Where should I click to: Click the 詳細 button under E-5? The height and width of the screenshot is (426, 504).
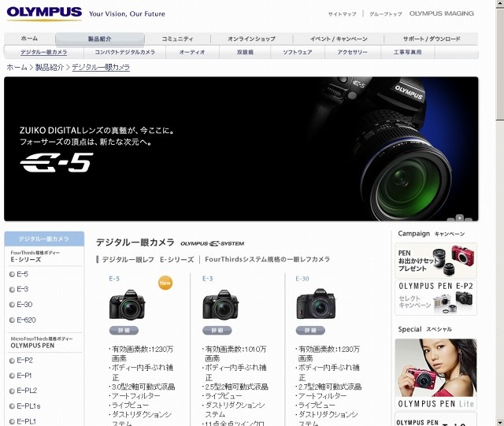click(124, 331)
